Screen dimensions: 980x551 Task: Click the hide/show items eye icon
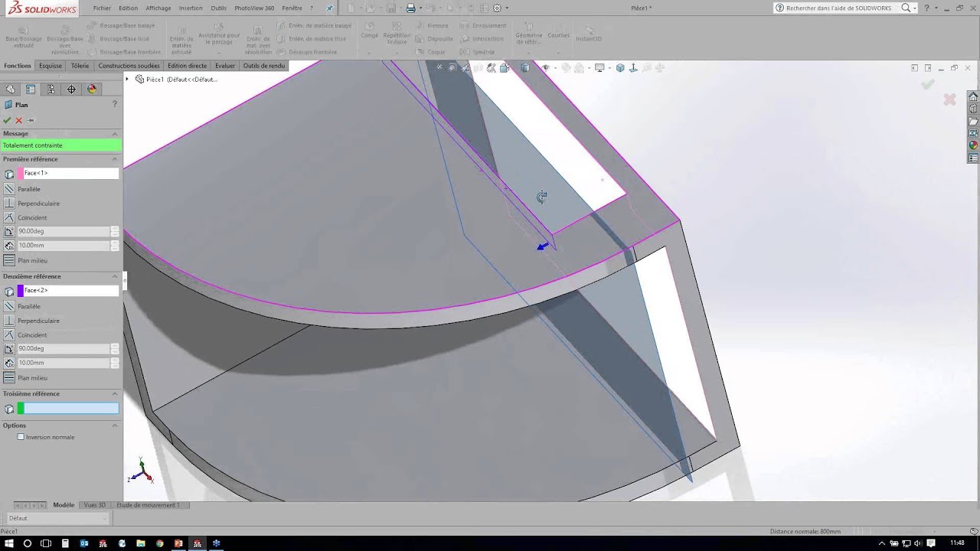(546, 67)
